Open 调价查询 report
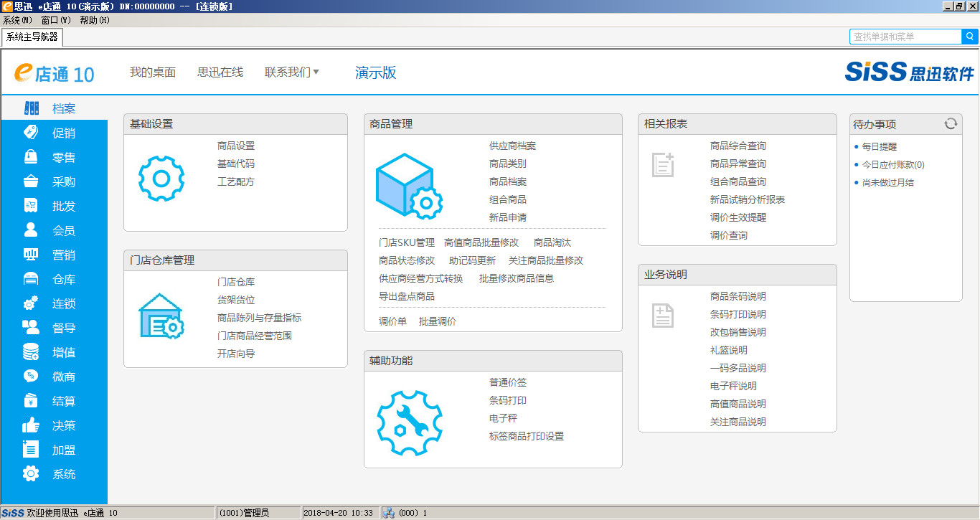 pos(729,235)
